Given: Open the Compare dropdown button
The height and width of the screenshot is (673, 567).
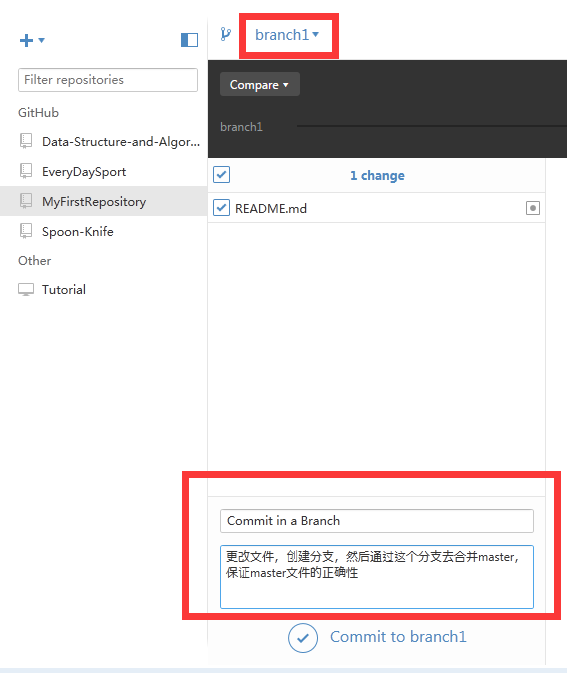Looking at the screenshot, I should 260,85.
